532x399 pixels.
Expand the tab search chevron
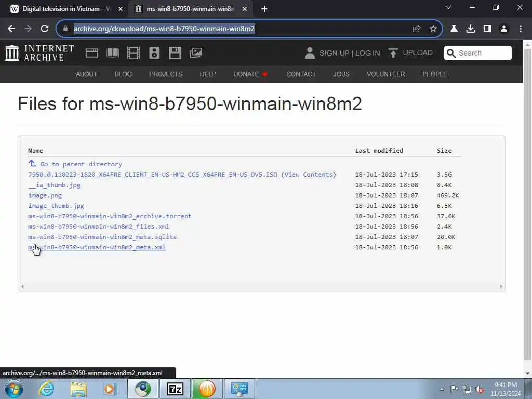pos(448,7)
